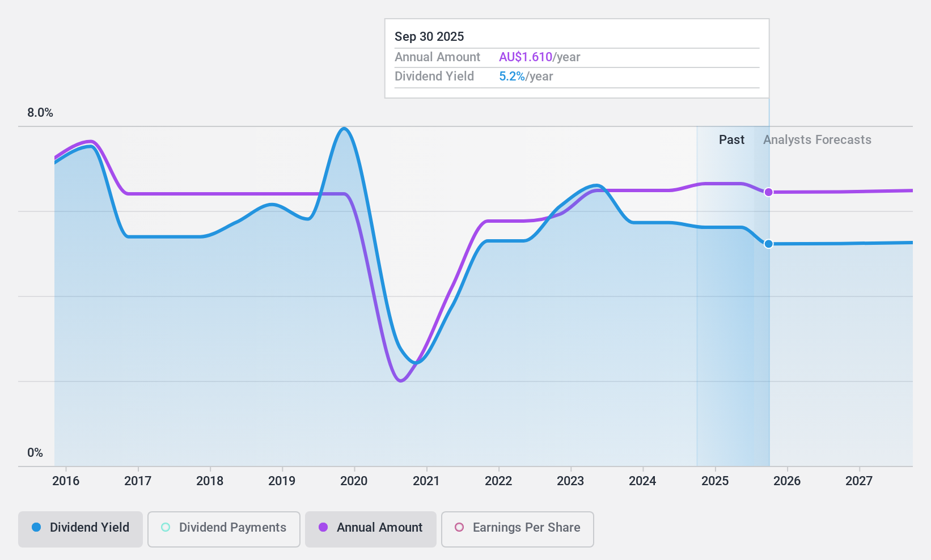Toggle the Dividend Yield series
931x560 pixels.
point(81,529)
